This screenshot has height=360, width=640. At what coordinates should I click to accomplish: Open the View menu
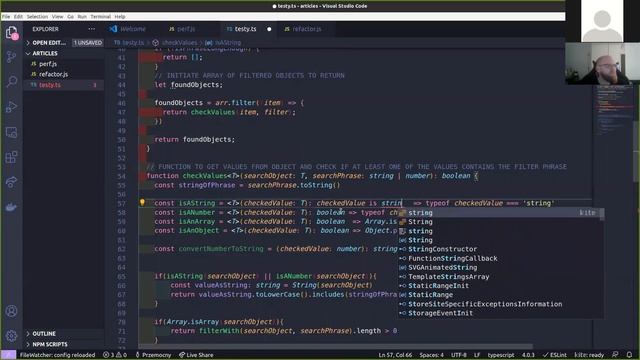point(58,17)
